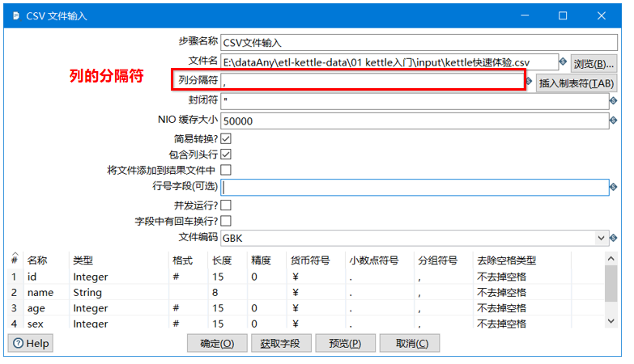Select row number 2 in fields table
The height and width of the screenshot is (364, 634).
point(15,293)
